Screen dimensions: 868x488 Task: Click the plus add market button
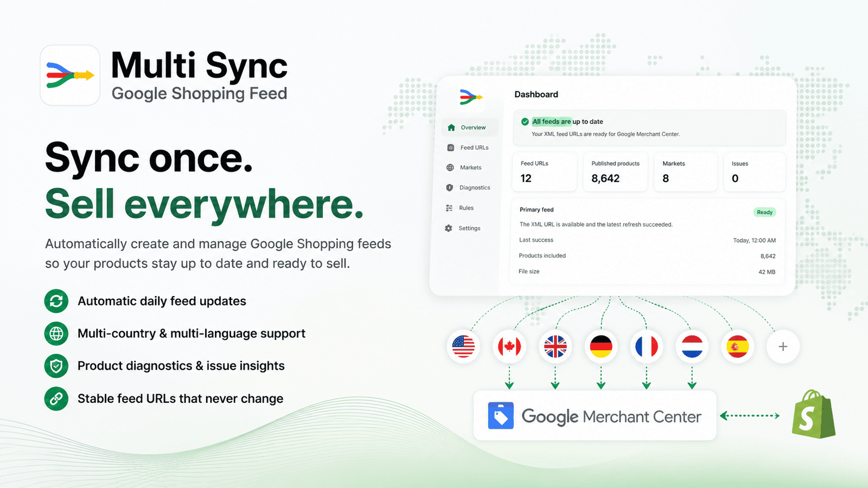tap(783, 346)
